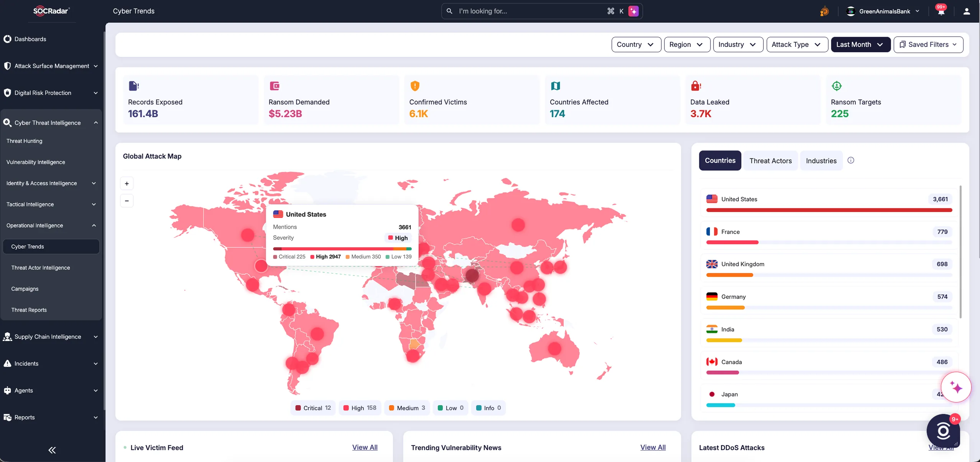Click the Dashboards sidebar icon
980x462 pixels.
coord(7,39)
